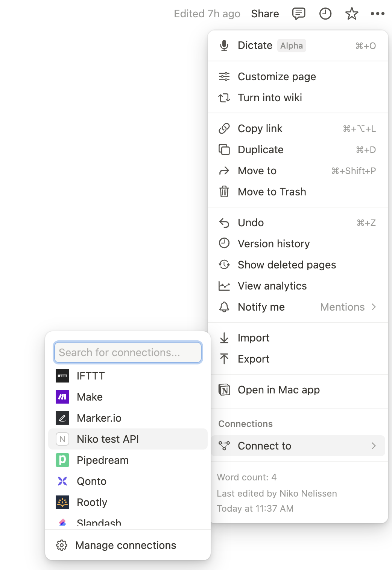The width and height of the screenshot is (392, 570).
Task: Select Pipedream connection label
Action: point(103,460)
